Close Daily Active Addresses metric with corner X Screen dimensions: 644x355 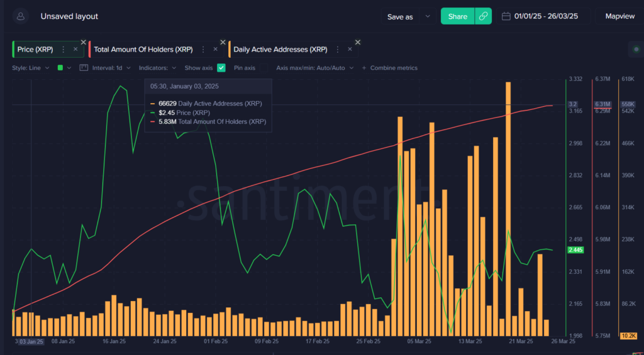click(358, 42)
